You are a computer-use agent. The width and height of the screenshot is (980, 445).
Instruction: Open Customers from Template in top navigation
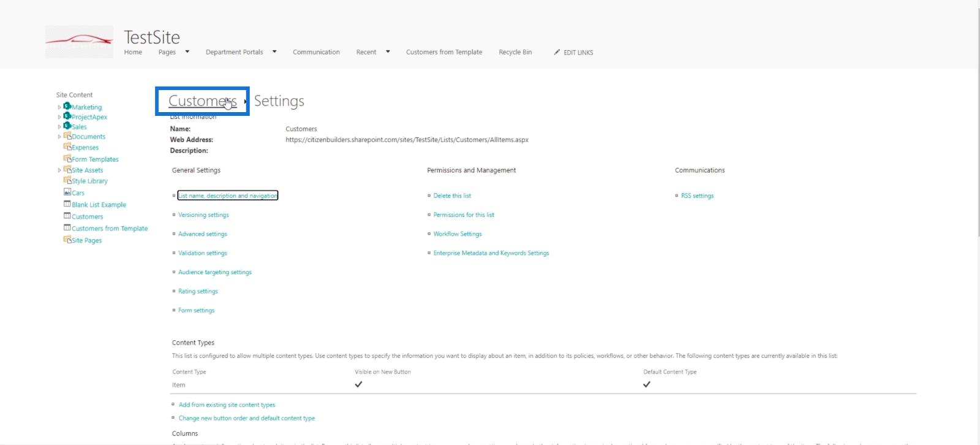(444, 52)
